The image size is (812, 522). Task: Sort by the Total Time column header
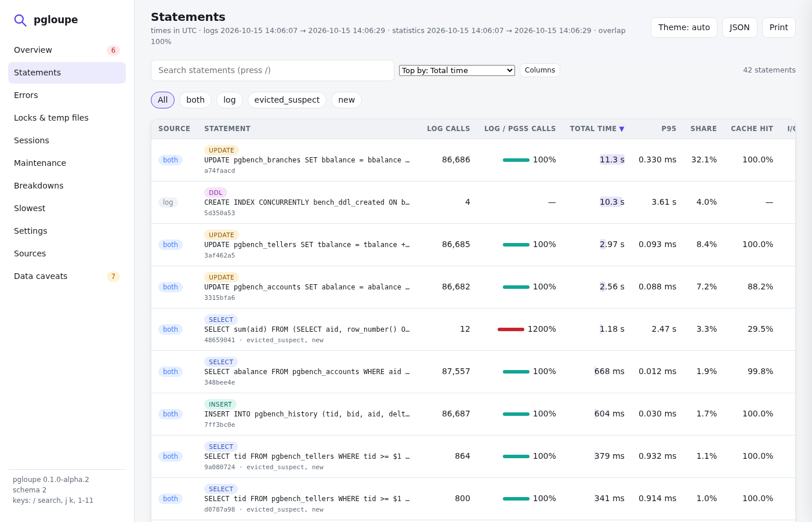597,129
